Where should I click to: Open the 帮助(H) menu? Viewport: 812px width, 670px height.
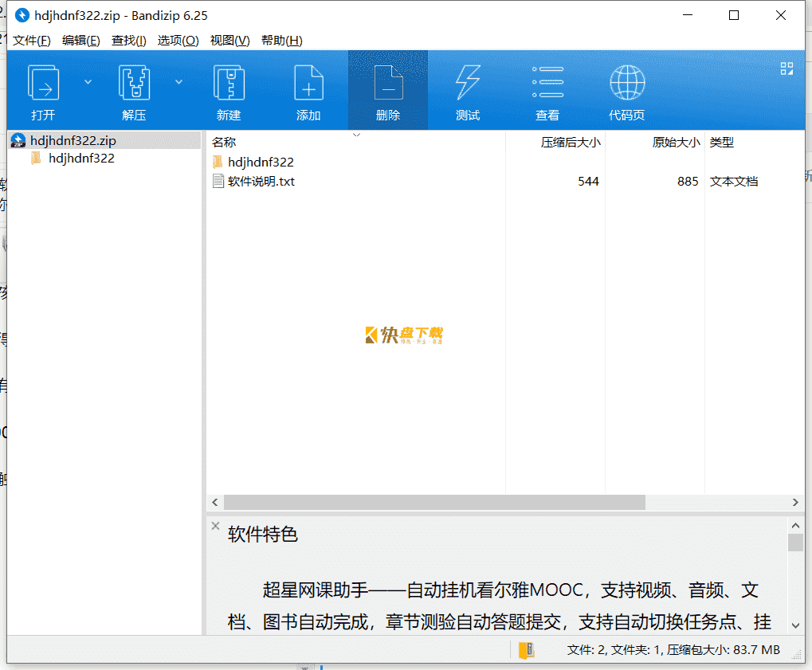[282, 41]
